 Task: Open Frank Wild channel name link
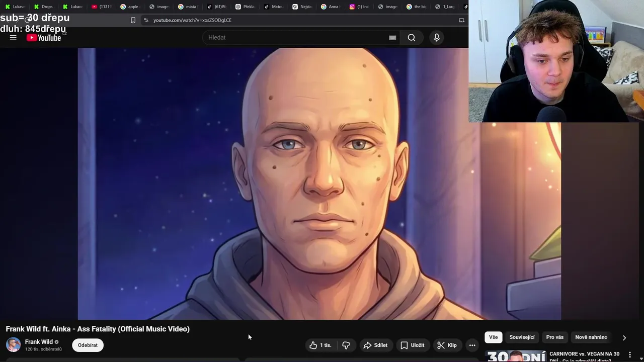pyautogui.click(x=39, y=342)
